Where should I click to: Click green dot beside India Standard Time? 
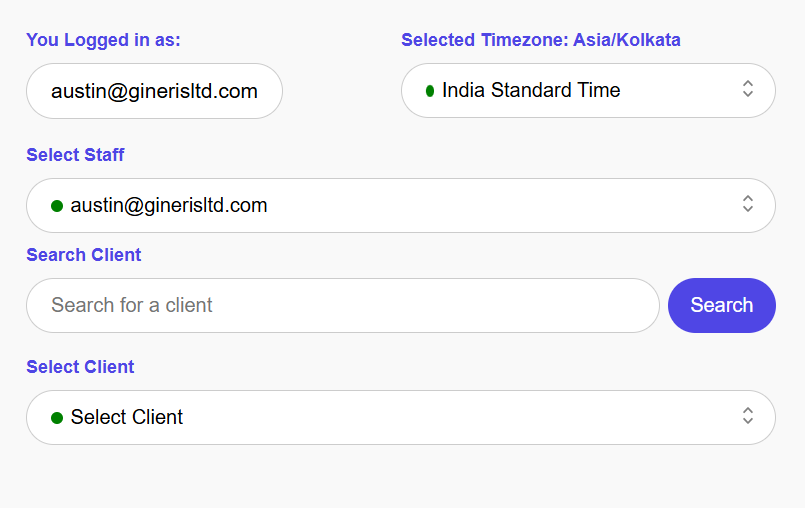[x=429, y=91]
